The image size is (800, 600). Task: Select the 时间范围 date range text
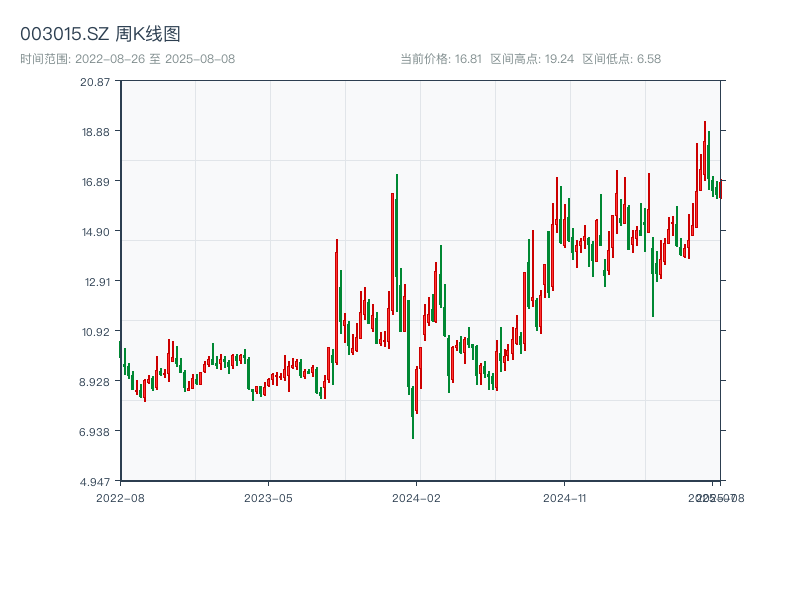127,59
